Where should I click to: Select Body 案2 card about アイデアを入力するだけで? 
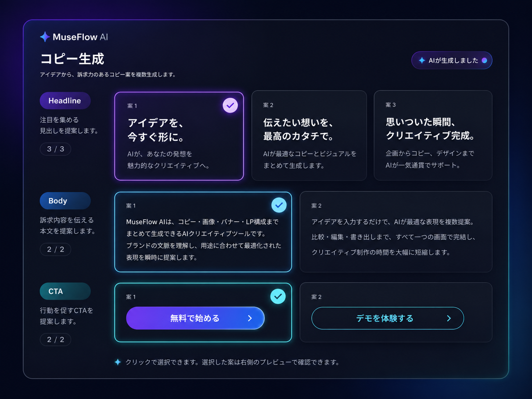[396, 232]
